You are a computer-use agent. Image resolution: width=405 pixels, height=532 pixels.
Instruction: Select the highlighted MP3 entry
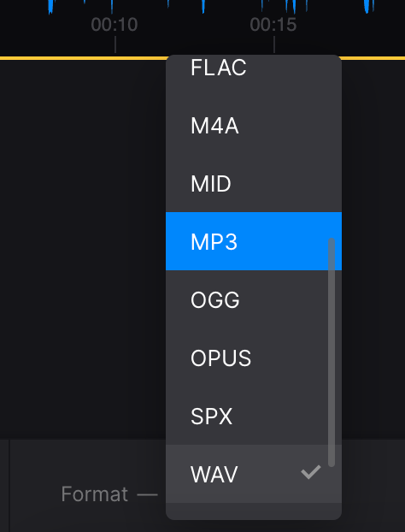(254, 241)
